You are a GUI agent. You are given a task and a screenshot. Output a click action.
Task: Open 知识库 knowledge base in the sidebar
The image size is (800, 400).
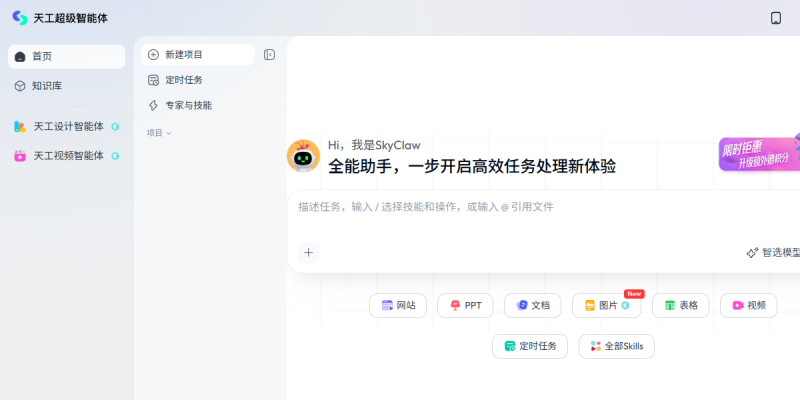pyautogui.click(x=66, y=86)
